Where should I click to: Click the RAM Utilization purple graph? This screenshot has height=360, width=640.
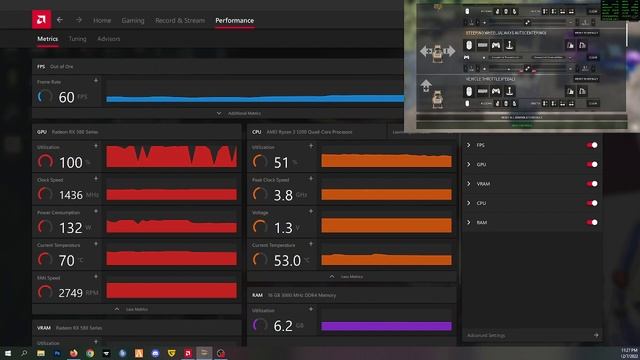tap(387, 326)
